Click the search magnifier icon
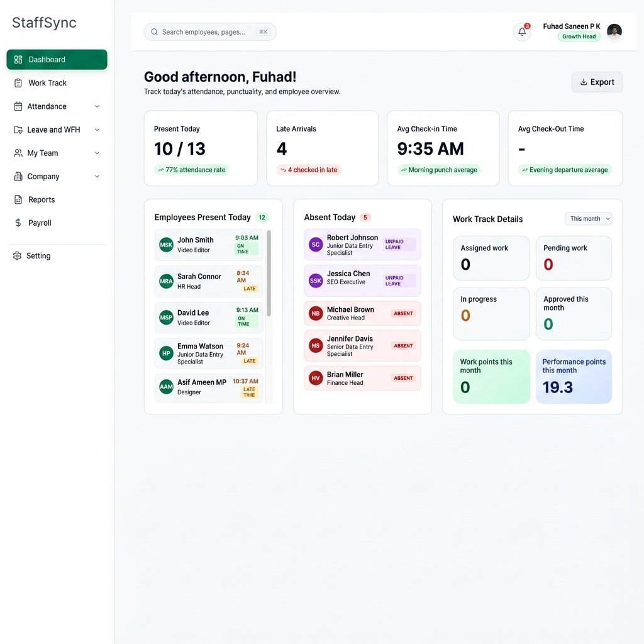Screen dimensions: 644x644 (155, 32)
